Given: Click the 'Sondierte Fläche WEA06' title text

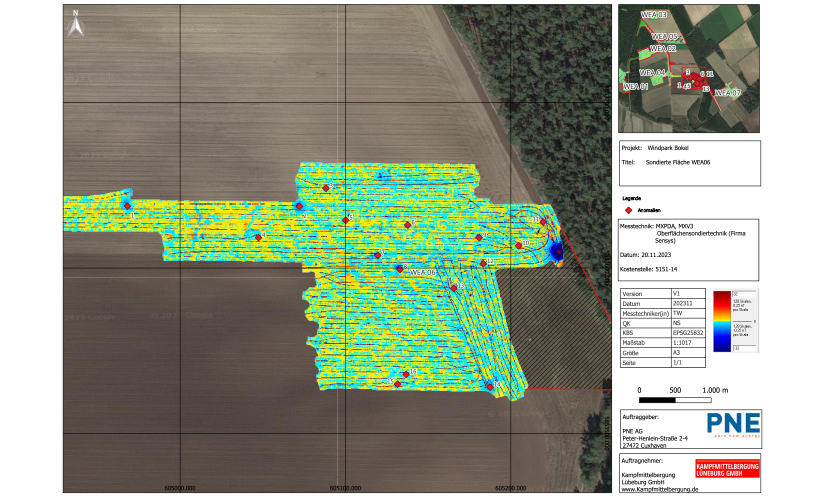Looking at the screenshot, I should tap(678, 163).
